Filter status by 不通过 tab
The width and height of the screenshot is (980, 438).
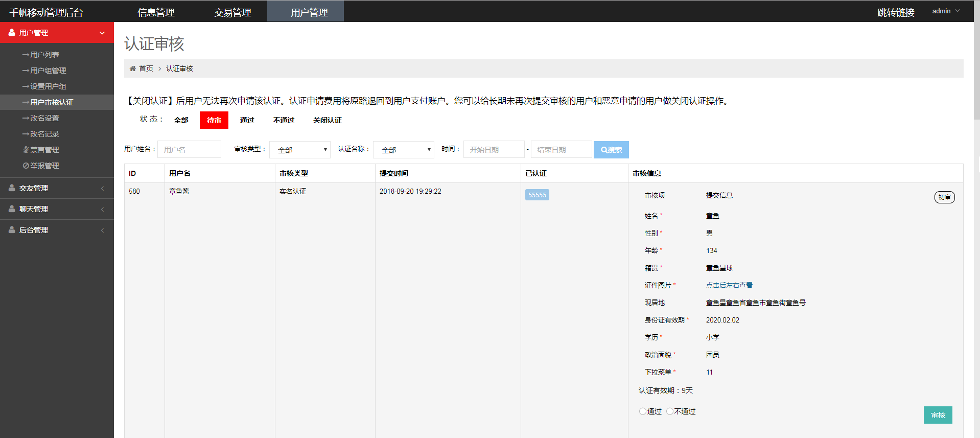(284, 120)
